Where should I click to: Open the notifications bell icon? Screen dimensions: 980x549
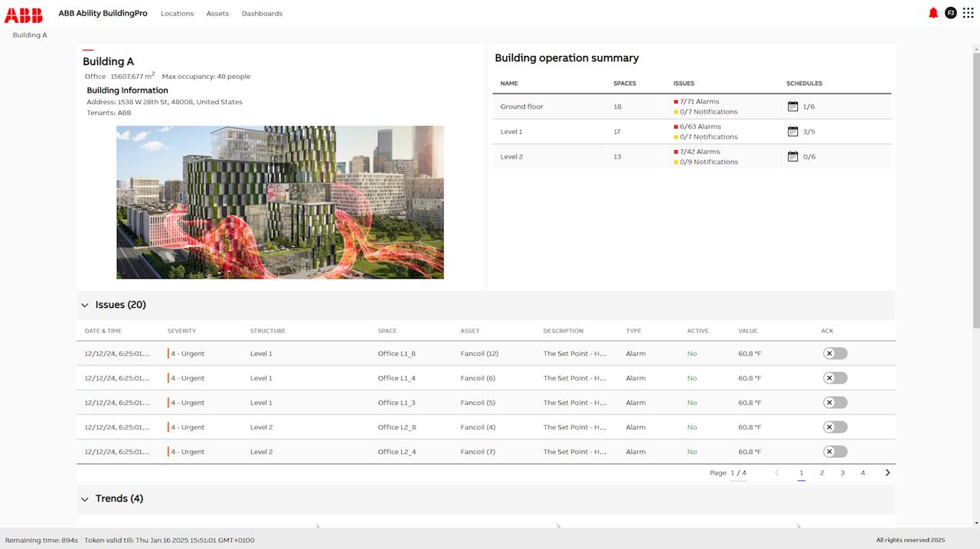click(933, 12)
